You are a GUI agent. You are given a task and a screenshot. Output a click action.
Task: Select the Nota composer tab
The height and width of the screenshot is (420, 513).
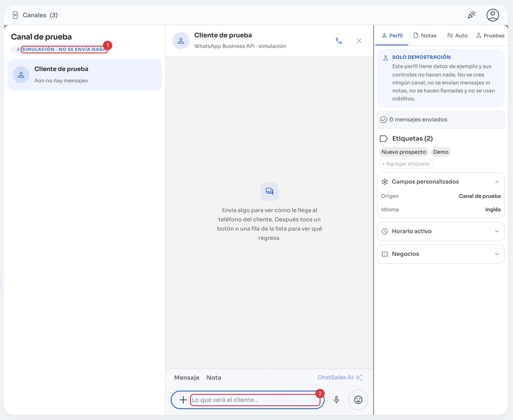[x=214, y=377]
